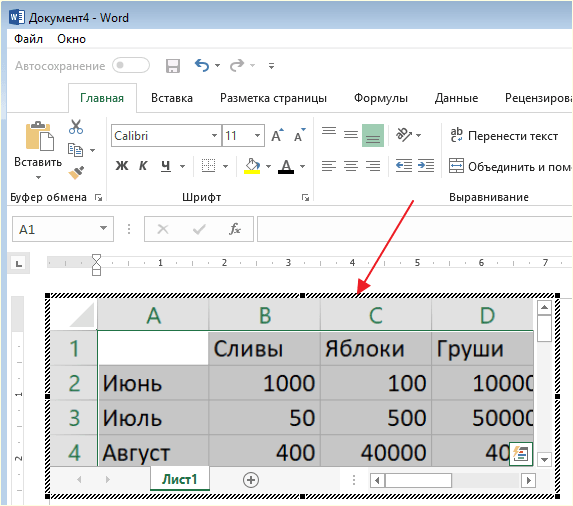Toggle the Автосохранение switch
Screen dimensions: 573x506
click(x=131, y=66)
